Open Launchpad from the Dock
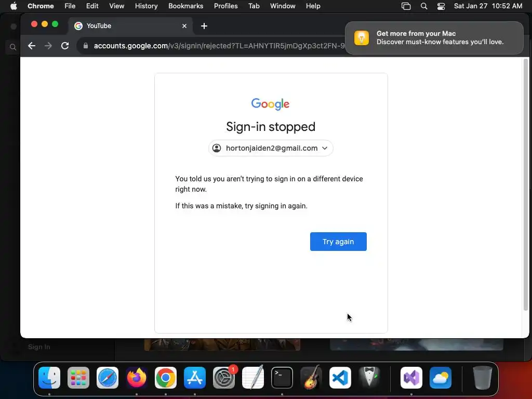 point(78,378)
